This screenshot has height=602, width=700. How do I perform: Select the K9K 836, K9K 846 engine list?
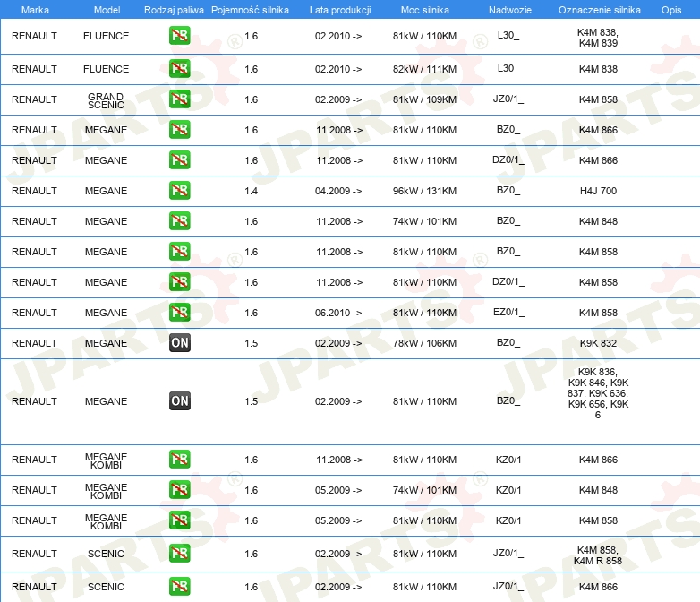point(598,393)
